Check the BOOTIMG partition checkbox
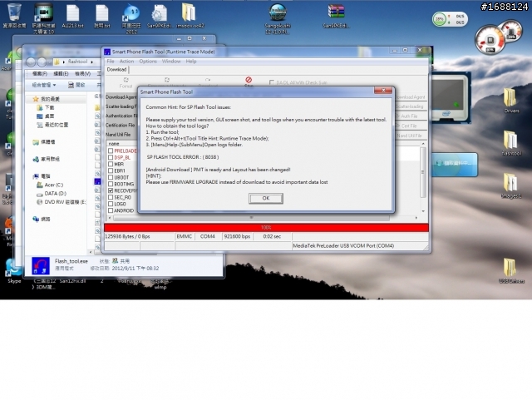This screenshot has width=532, height=400. pyautogui.click(x=111, y=184)
